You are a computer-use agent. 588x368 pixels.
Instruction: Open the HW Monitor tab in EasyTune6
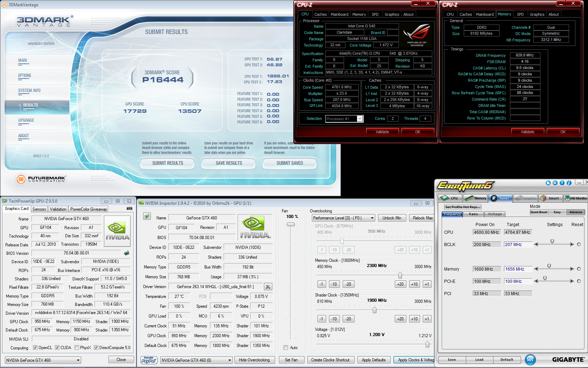coord(576,198)
